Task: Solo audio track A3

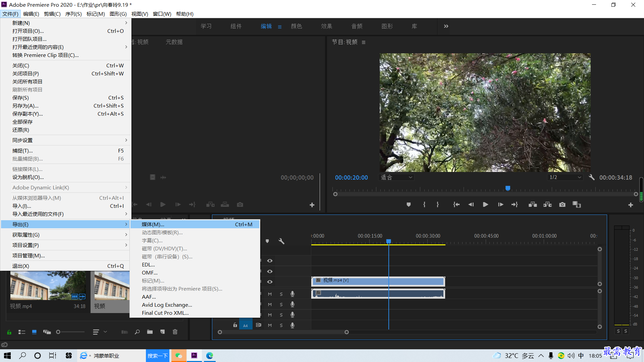Action: click(281, 315)
